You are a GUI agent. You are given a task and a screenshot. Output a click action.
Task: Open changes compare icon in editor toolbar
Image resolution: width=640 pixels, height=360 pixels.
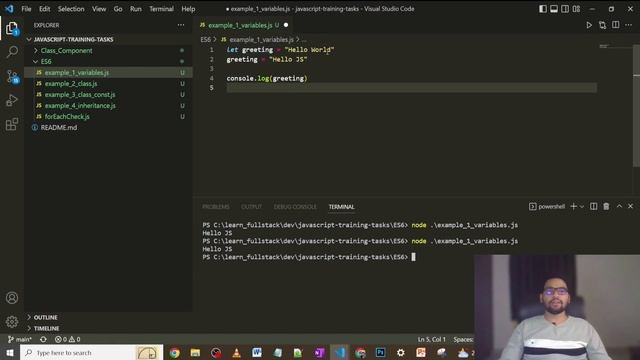click(602, 25)
